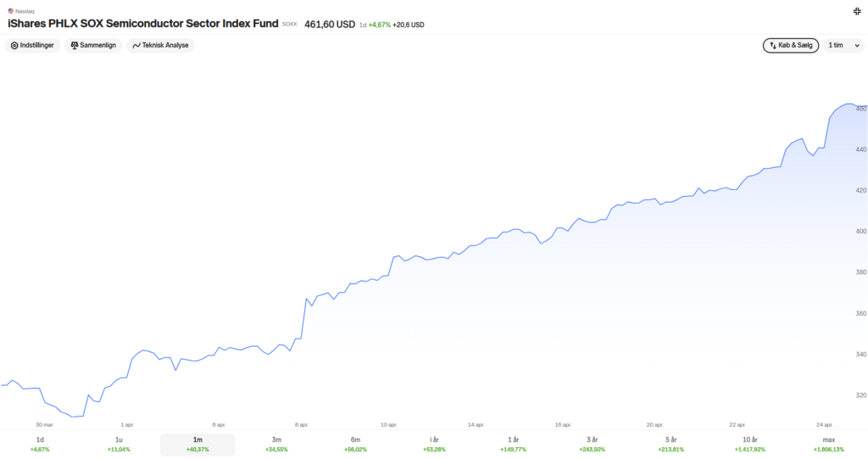Image resolution: width=868 pixels, height=459 pixels.
Task: Select the 3m time range tab
Action: pos(276,445)
